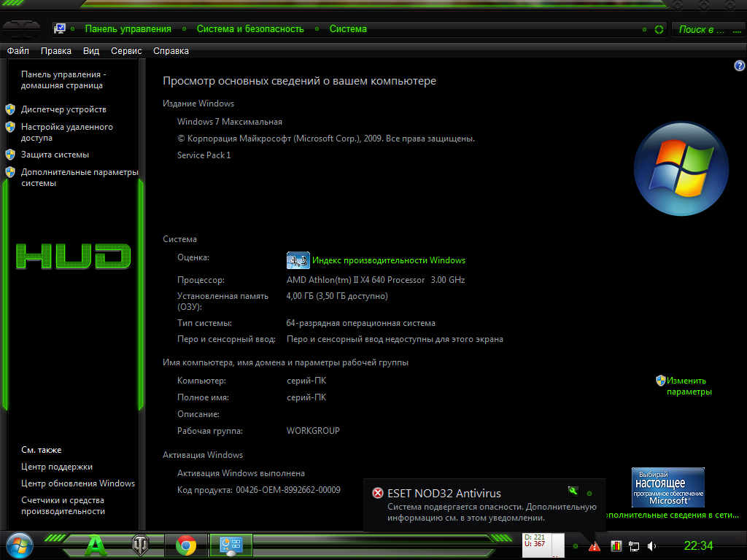Click the AMD Athlon II X4 640 processor value
This screenshot has height=560, width=747.
coord(376,280)
